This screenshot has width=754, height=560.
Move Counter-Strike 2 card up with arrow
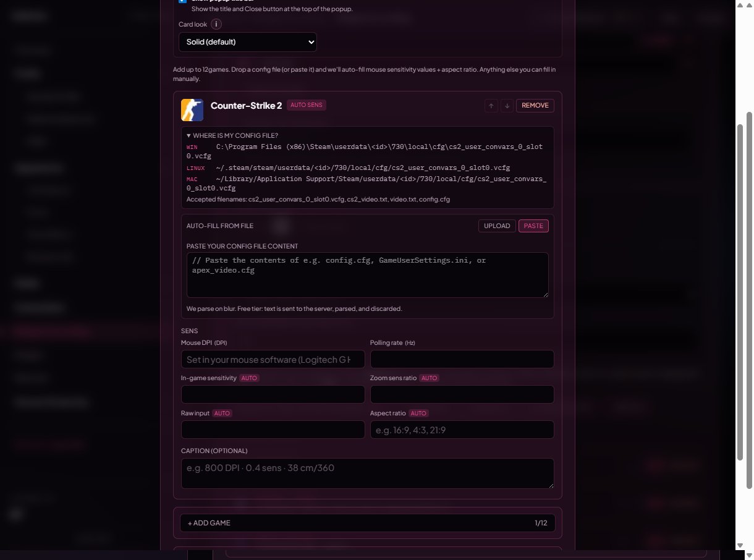point(491,106)
